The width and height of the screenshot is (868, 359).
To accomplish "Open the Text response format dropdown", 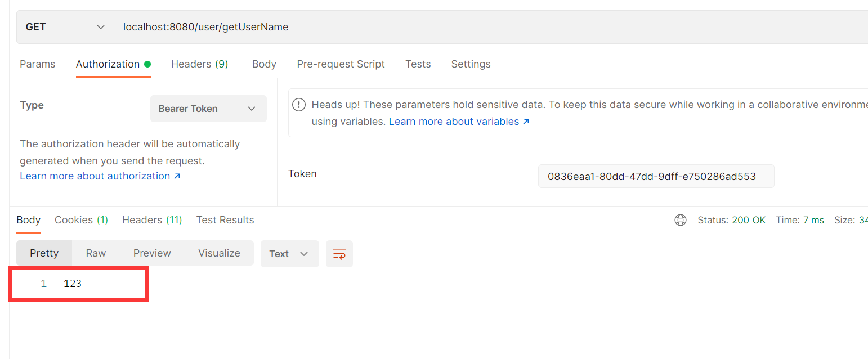I will (x=289, y=254).
